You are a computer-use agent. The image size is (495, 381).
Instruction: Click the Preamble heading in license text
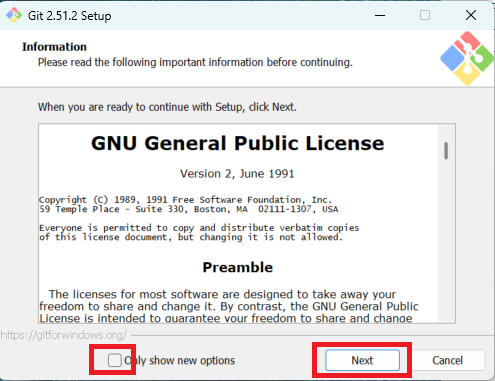[238, 267]
